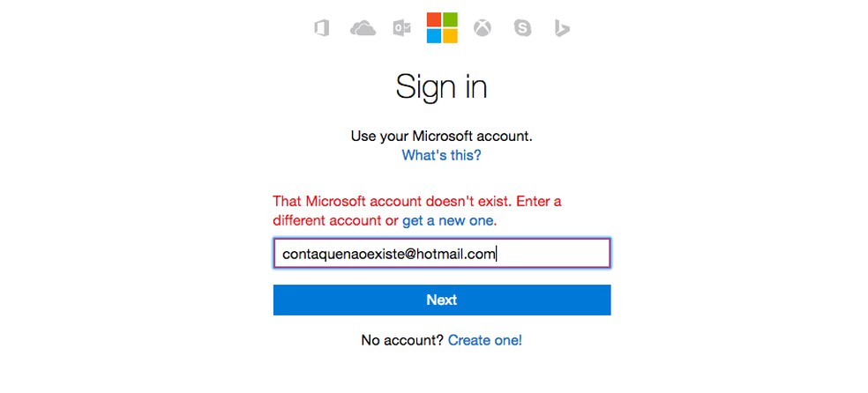The height and width of the screenshot is (393, 868).
Task: Open the Xbox icon
Action: coord(483,28)
